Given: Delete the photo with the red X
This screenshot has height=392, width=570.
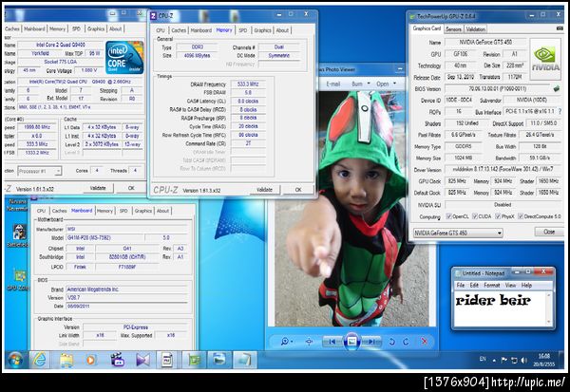Looking at the screenshot, I should point(424,342).
